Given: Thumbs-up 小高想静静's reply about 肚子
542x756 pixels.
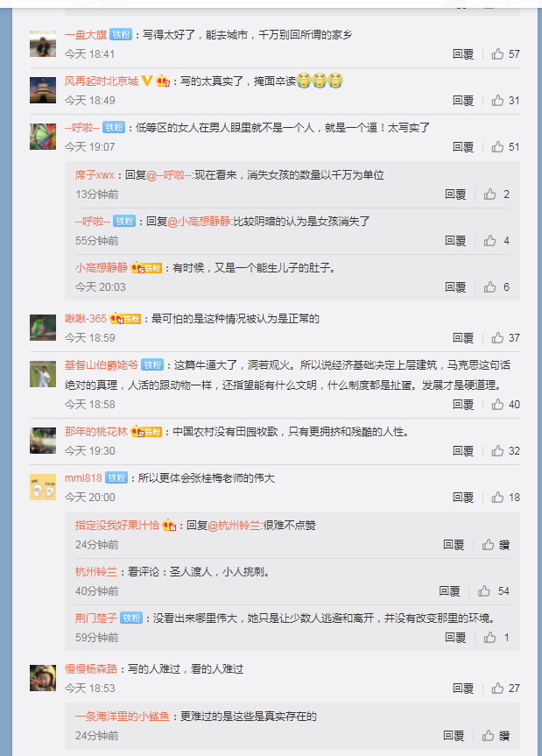Looking at the screenshot, I should 496,287.
